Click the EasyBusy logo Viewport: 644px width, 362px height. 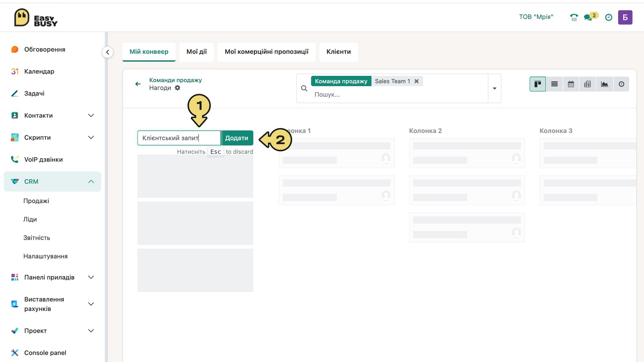[x=36, y=17]
